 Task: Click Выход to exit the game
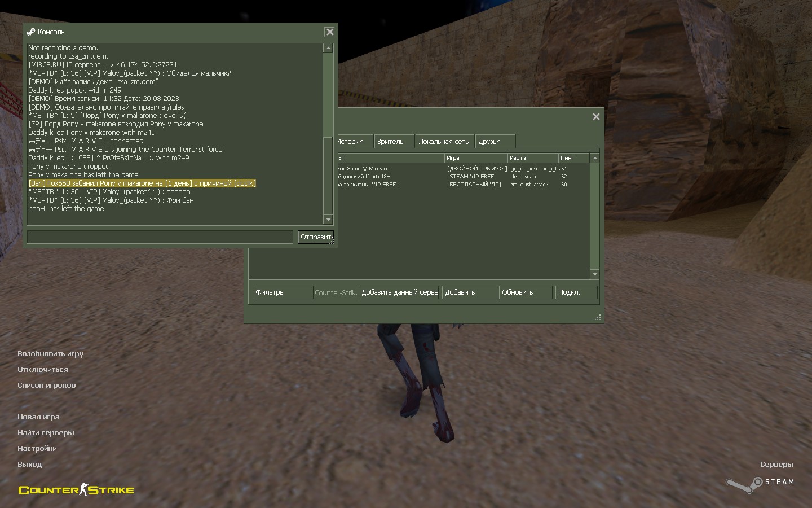pos(30,465)
